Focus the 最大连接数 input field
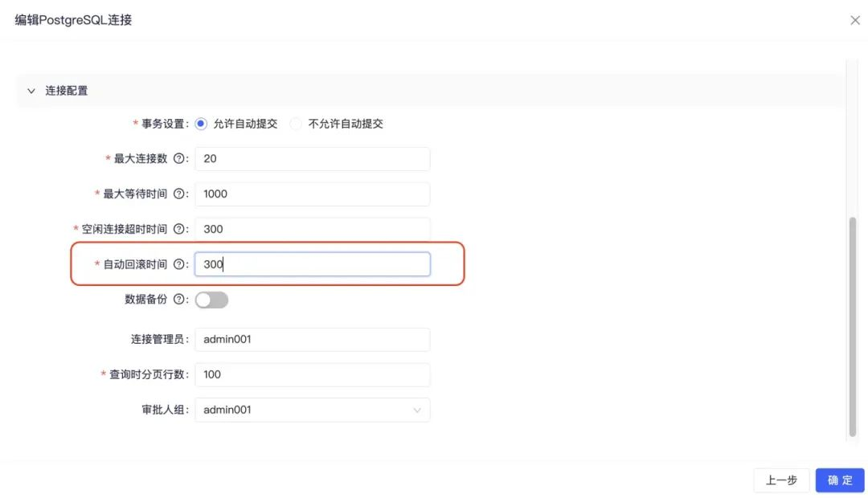Viewport: 868px width, 498px height. (x=312, y=159)
